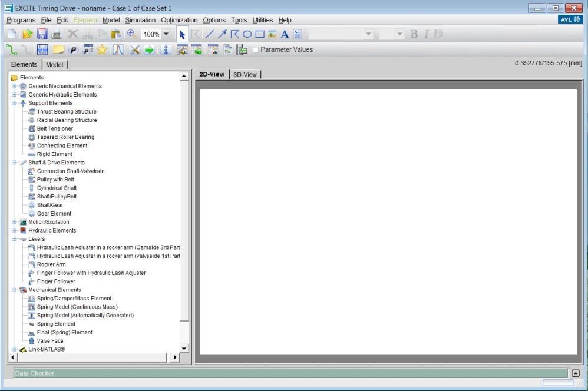Select Valve Face in the tree
This screenshot has height=391, width=588.
coord(50,341)
